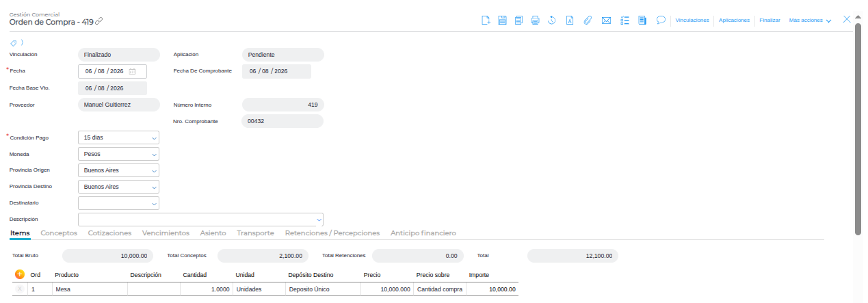Click the Número Interno field showing 419

coord(282,105)
